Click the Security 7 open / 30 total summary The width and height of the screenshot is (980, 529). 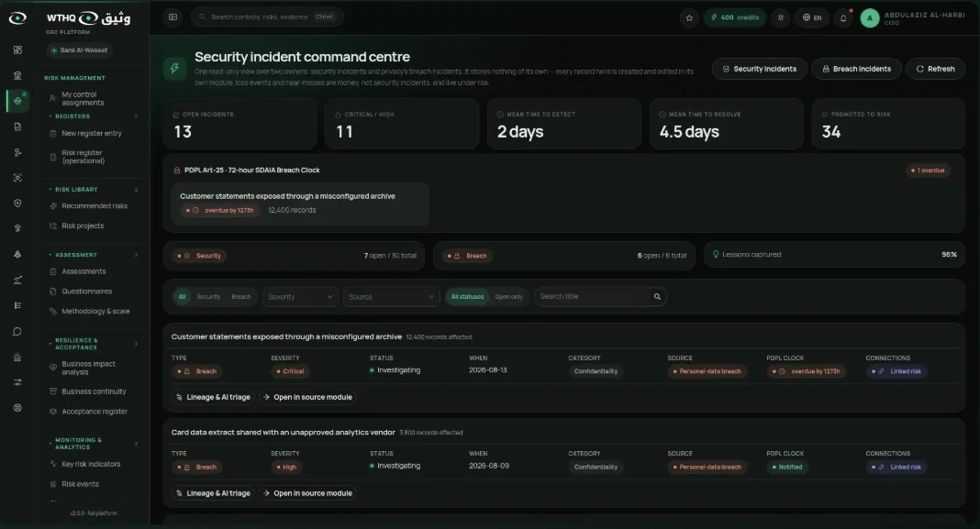point(295,256)
